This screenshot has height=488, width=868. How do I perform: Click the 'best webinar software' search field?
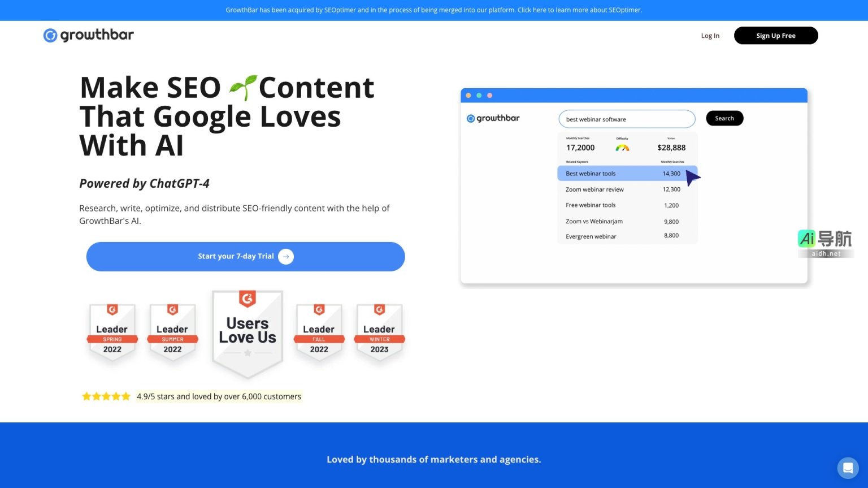click(x=626, y=119)
